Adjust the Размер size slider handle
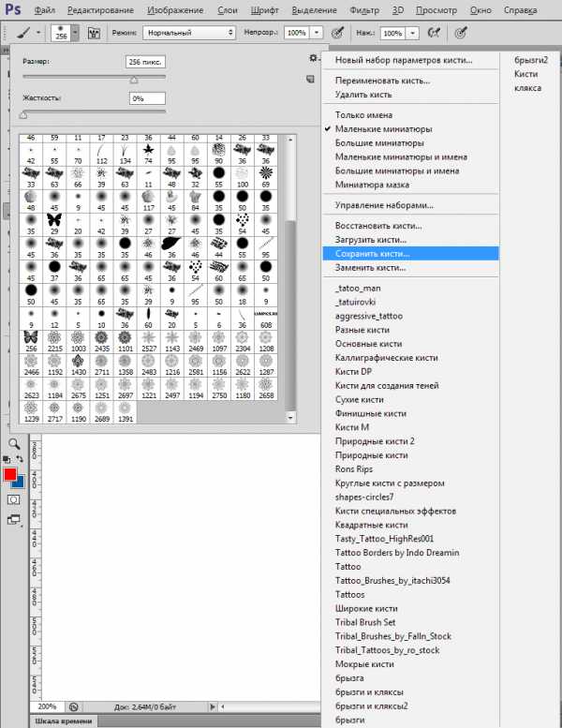Image resolution: width=562 pixels, height=728 pixels. tap(134, 80)
